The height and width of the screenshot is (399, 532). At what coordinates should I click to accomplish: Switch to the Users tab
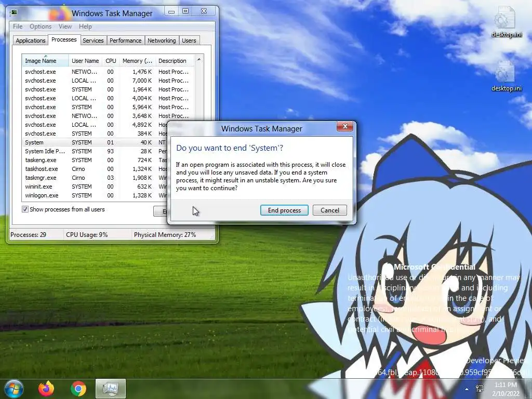tap(189, 41)
